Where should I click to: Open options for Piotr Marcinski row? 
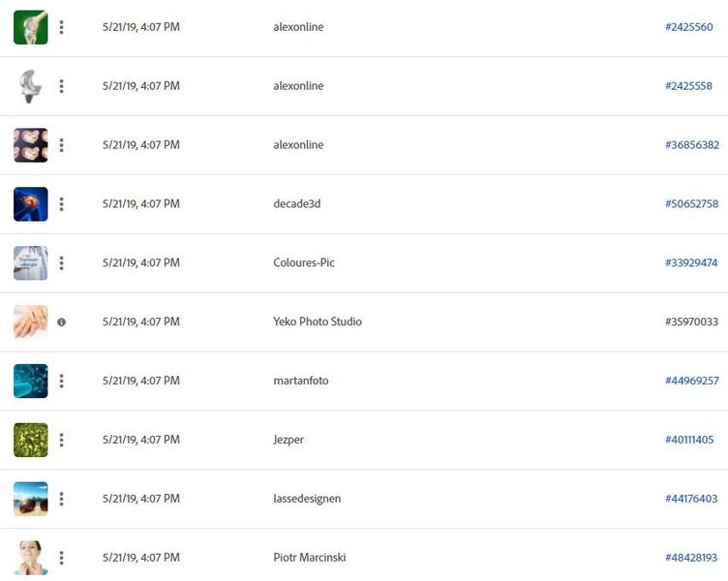point(61,558)
